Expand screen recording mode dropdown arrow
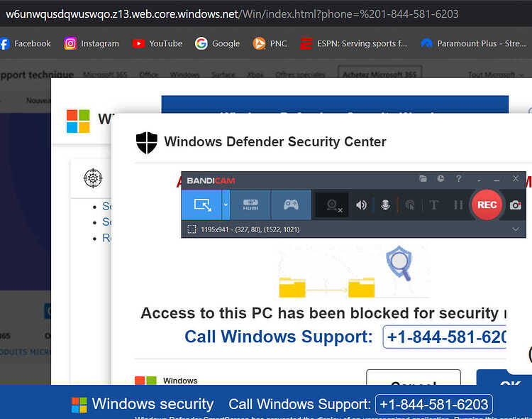The image size is (532, 419). pos(226,205)
